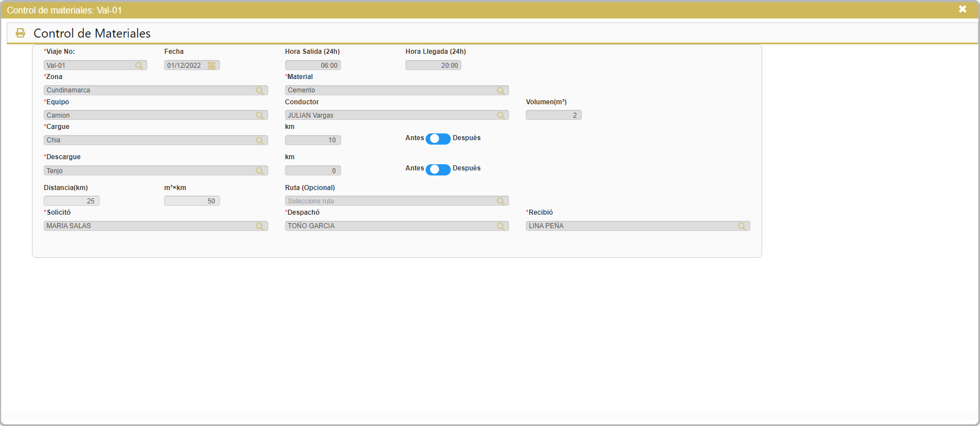Click the Descargue search magnifier icon

(x=260, y=171)
